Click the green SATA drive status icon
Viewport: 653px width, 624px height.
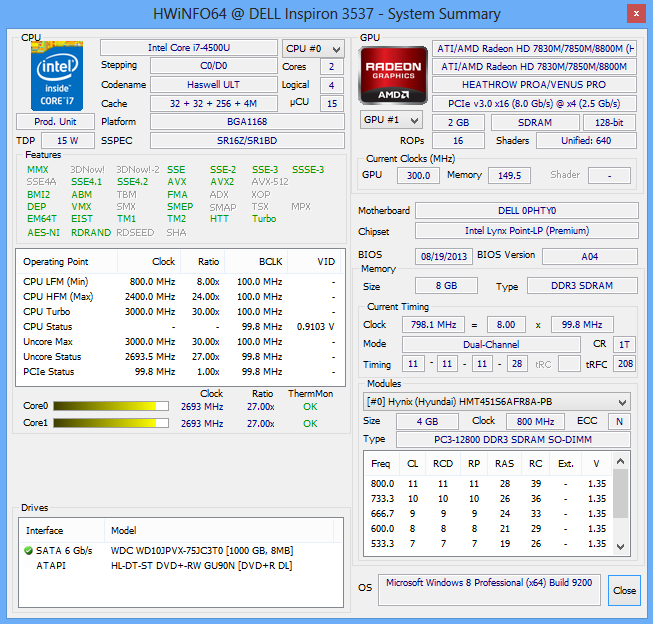(28, 551)
